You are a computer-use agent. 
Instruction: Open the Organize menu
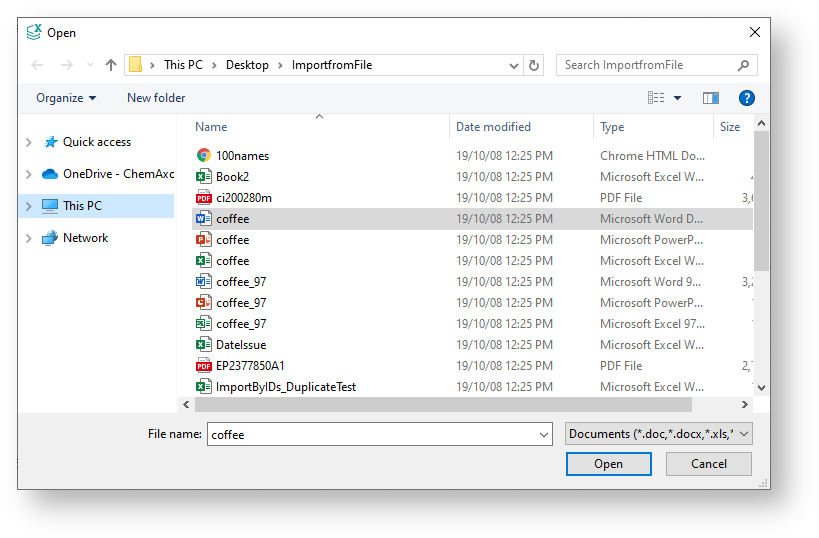66,98
